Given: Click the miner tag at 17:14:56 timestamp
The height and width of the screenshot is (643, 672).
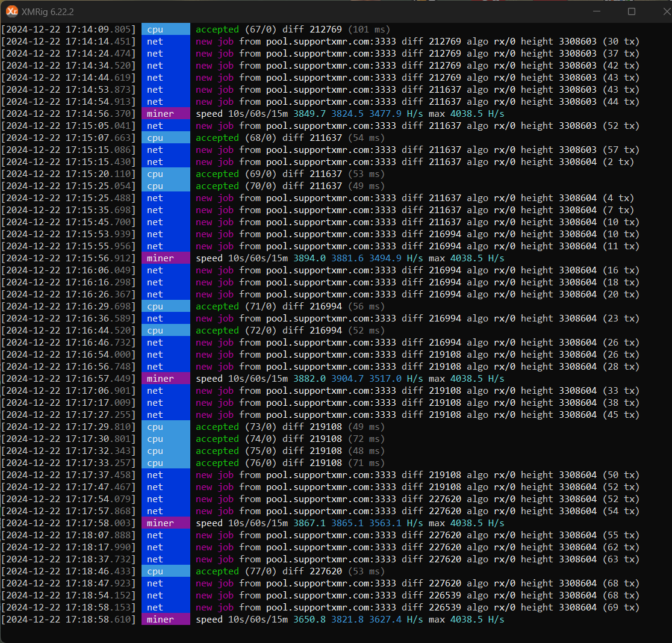Looking at the screenshot, I should coord(160,114).
